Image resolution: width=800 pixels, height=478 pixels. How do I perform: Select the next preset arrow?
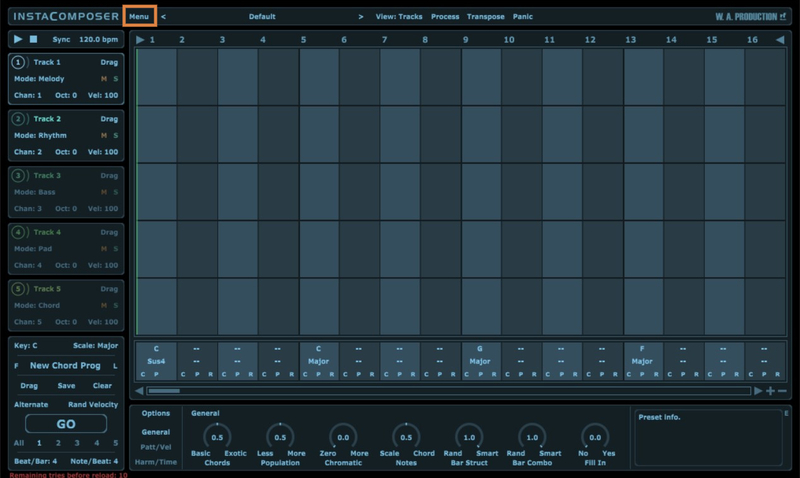pos(361,17)
